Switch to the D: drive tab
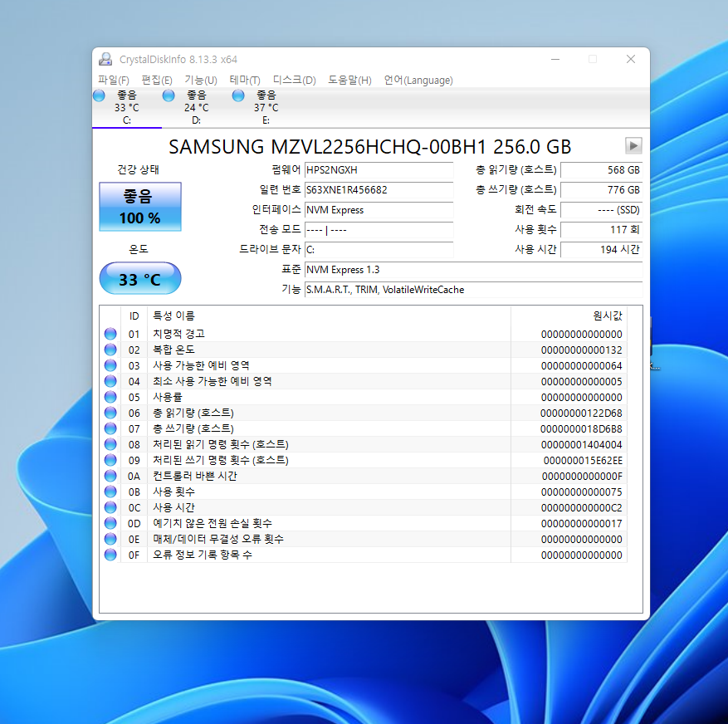 tap(197, 108)
